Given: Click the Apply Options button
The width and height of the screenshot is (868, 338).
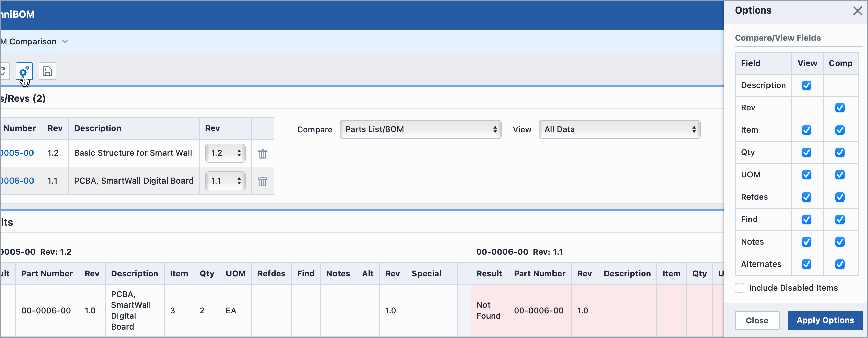Looking at the screenshot, I should point(825,320).
